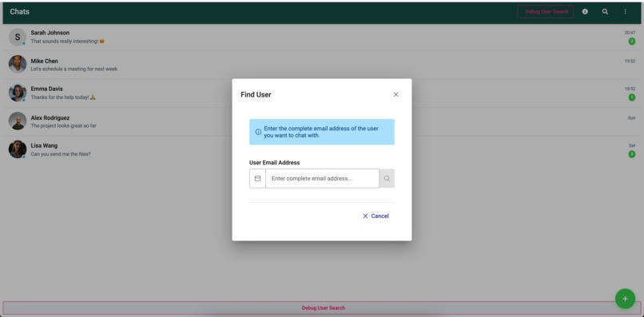Open Emma Davis chat by name
This screenshot has height=317, width=644.
click(47, 89)
